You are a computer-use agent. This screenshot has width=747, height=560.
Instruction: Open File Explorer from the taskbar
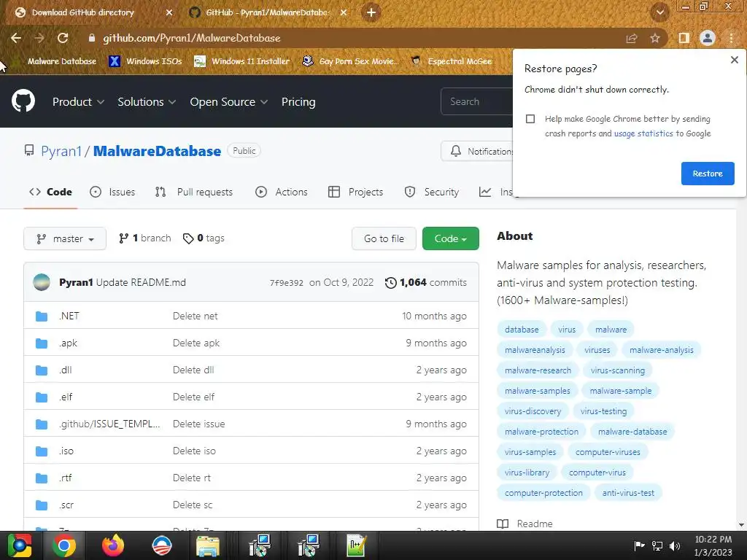208,545
